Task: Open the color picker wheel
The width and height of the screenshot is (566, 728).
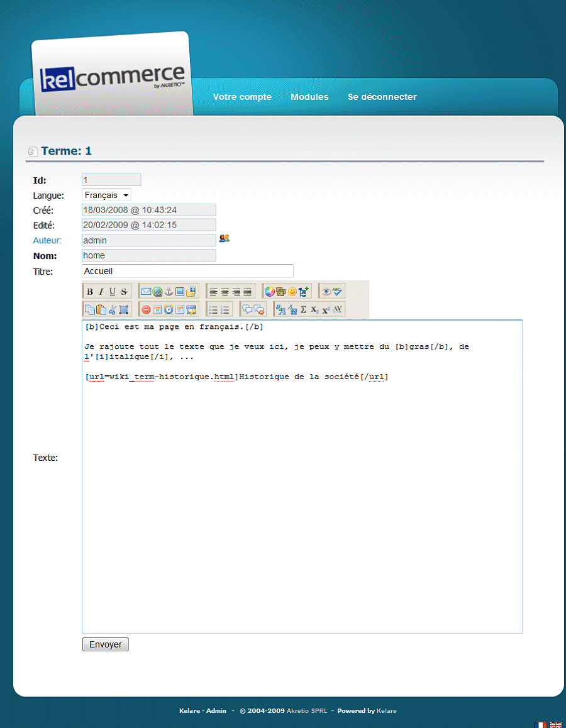Action: 270,292
